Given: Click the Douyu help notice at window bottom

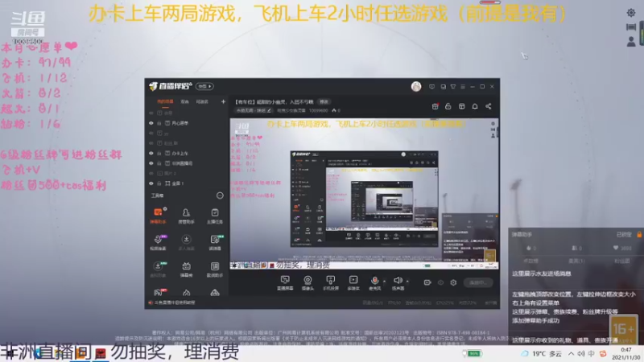Looking at the screenshot, I should click(x=172, y=302).
